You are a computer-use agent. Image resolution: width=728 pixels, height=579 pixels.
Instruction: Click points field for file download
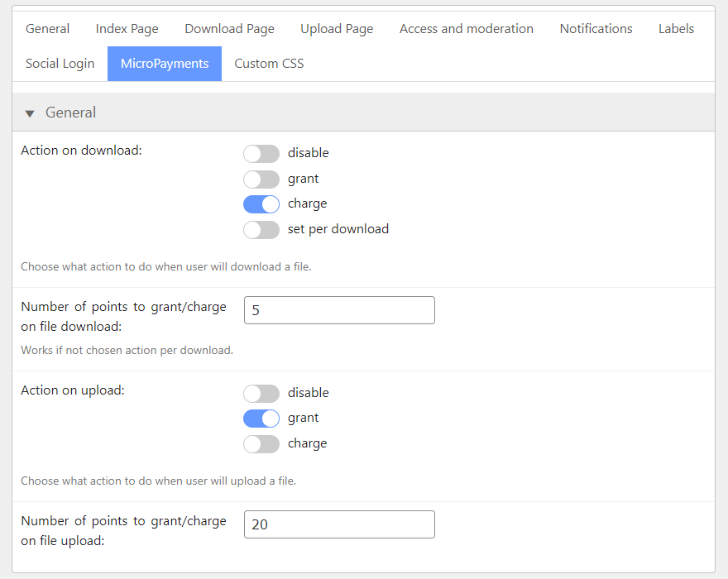[339, 310]
